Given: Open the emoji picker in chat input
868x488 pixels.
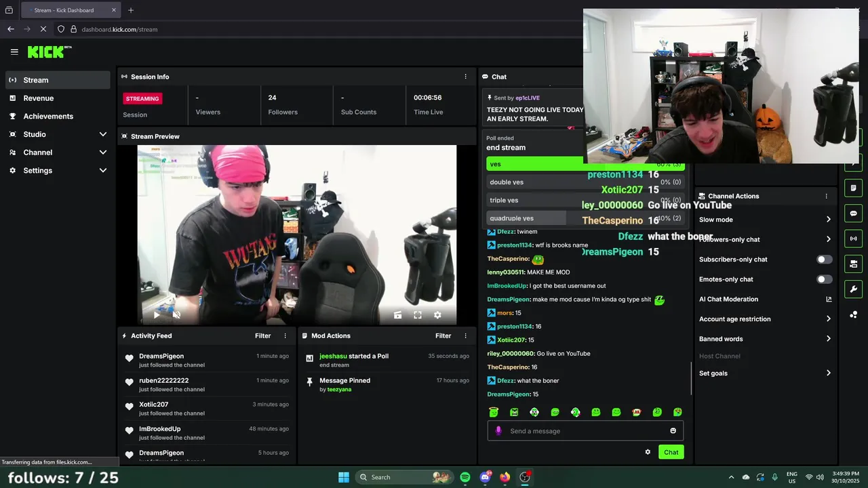Looking at the screenshot, I should pos(673,431).
